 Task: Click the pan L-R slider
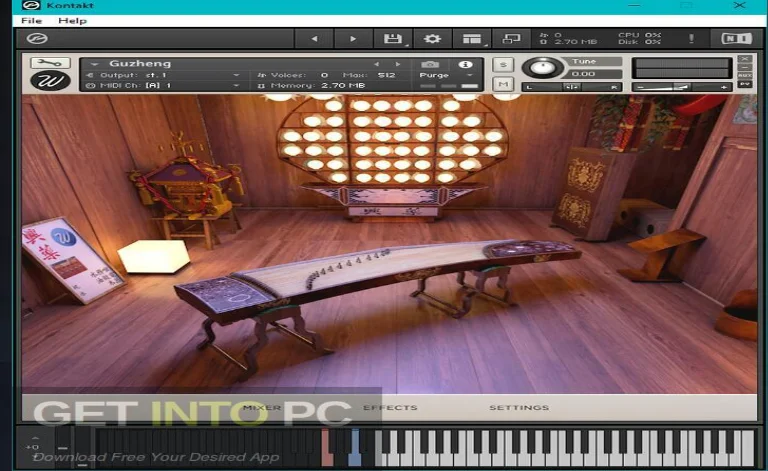[x=572, y=87]
